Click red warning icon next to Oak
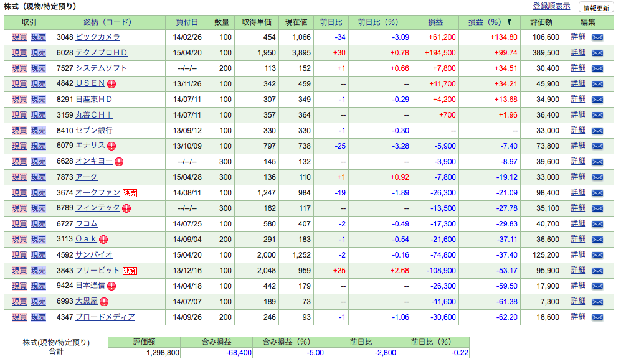Viewport: 621px width, 364px height. [x=103, y=240]
